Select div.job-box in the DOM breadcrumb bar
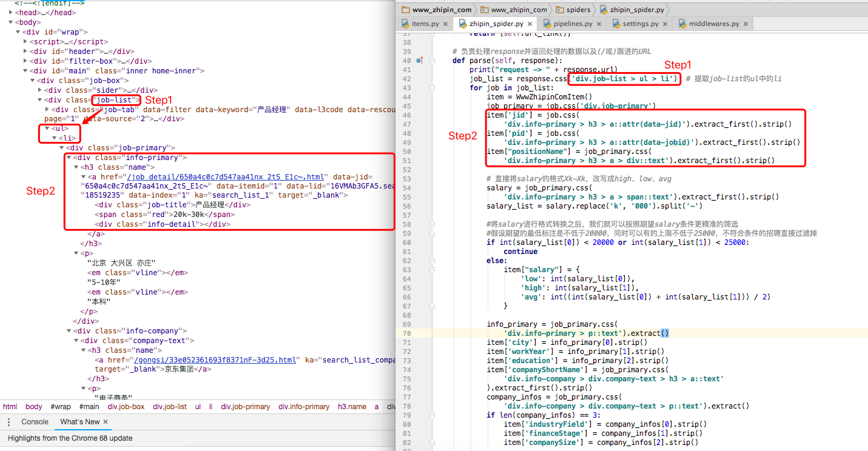The image size is (868, 451). pos(126,407)
